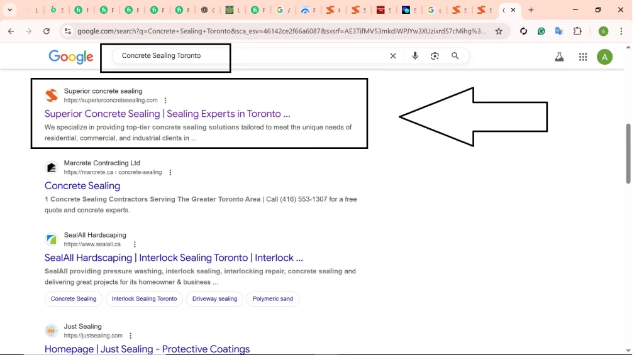Open the Extensions puzzle menu
Viewport: 644px width, 355px height.
[577, 31]
